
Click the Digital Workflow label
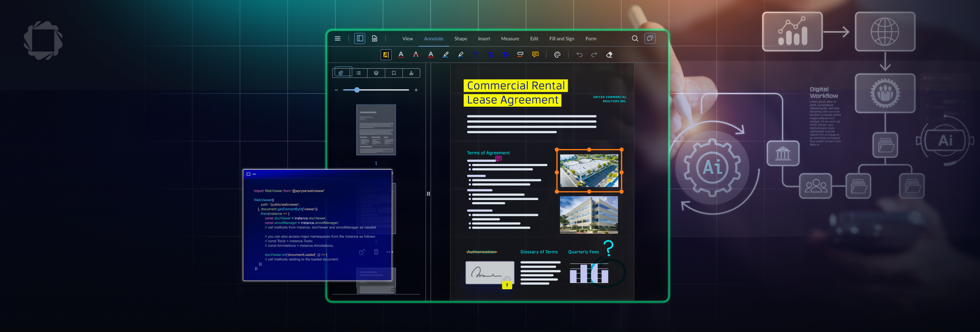pos(824,93)
